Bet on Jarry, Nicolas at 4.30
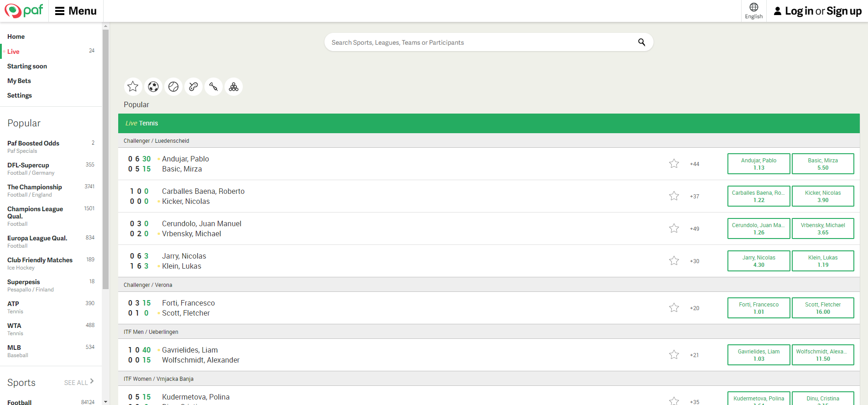The height and width of the screenshot is (405, 868). 758,261
